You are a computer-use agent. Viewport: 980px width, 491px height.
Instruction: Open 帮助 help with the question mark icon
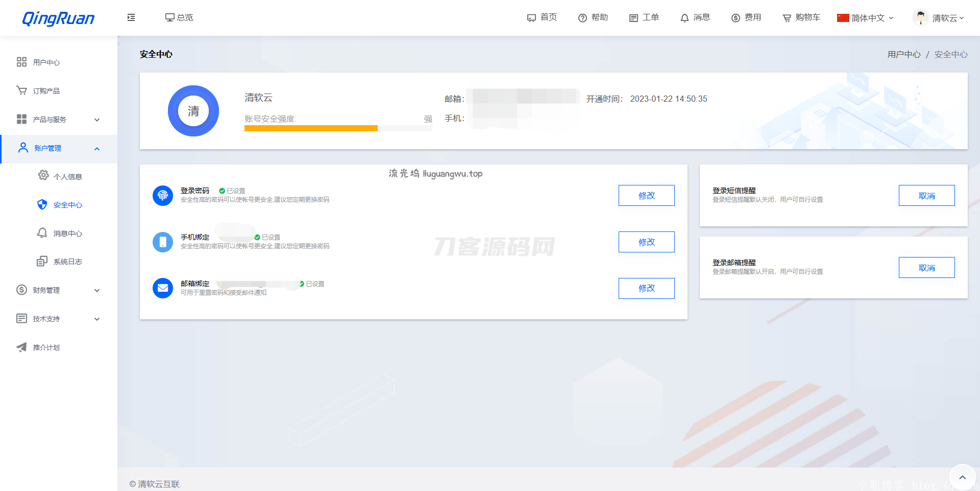(x=593, y=17)
